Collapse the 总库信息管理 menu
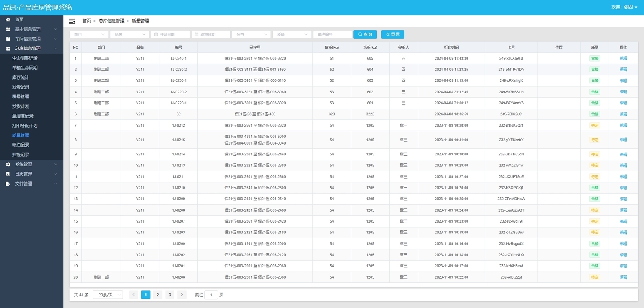 [x=31, y=49]
